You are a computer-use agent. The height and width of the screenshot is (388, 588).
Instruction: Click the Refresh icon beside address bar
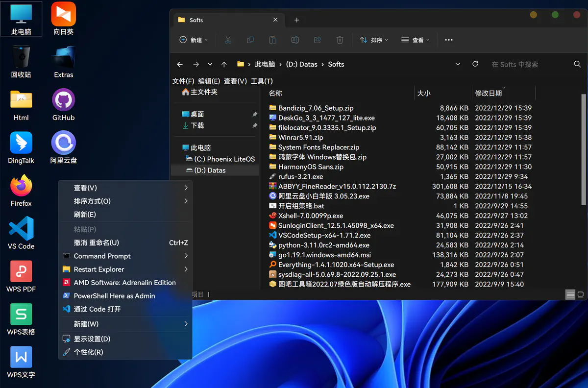475,64
